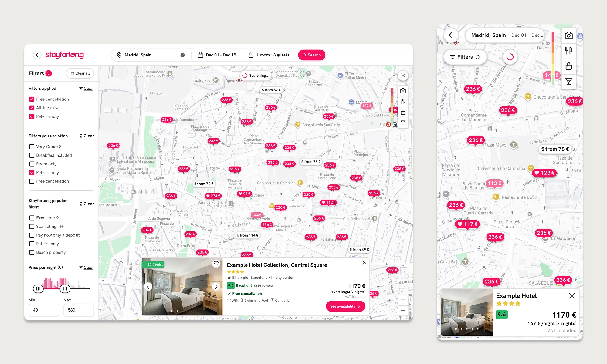
Task: Go back using the arrow beside stayforlong logo
Action: click(x=37, y=55)
